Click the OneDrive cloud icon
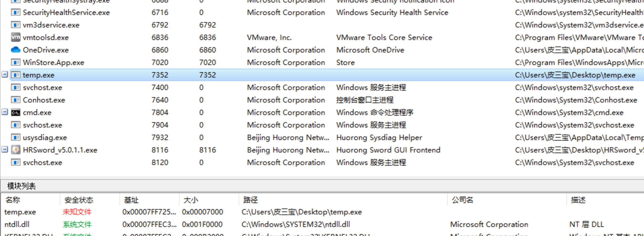This screenshot has height=236, width=644. coord(15,50)
